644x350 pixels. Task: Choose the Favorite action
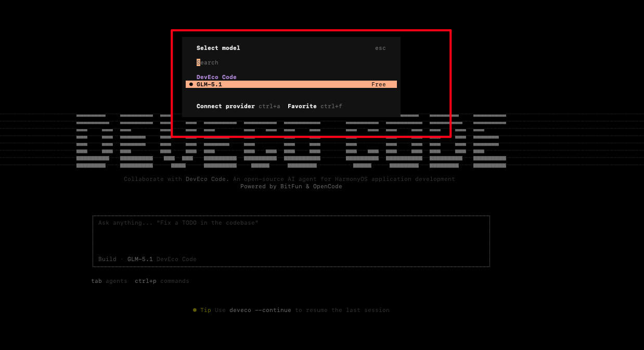tap(315, 106)
